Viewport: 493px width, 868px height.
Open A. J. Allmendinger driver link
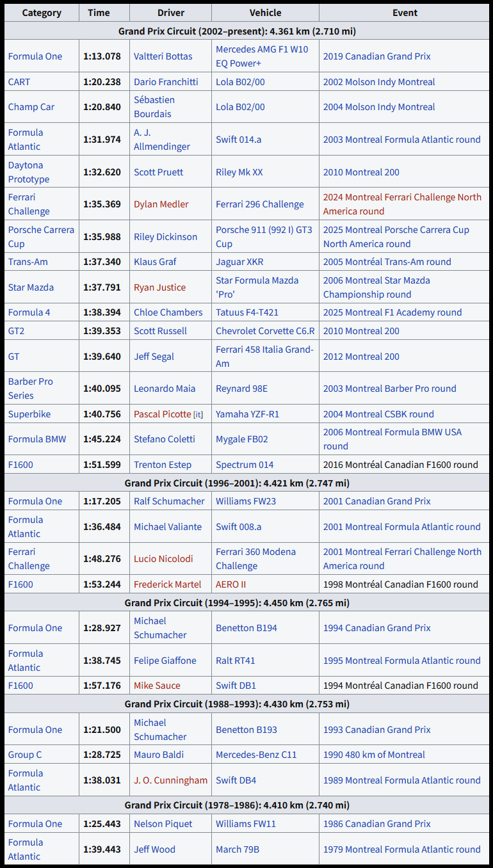pos(162,140)
